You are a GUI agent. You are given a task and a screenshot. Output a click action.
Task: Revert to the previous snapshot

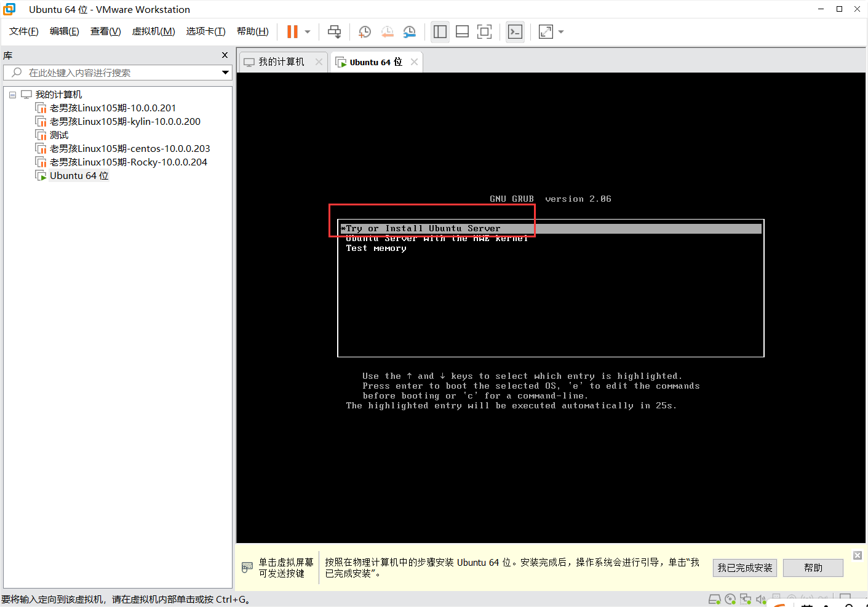coord(388,31)
